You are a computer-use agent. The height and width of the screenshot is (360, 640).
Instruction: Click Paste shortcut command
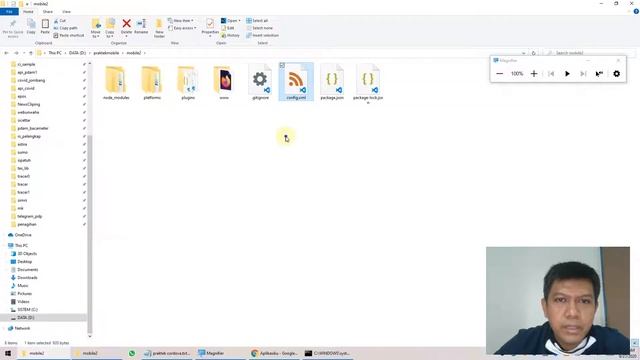tap(69, 36)
